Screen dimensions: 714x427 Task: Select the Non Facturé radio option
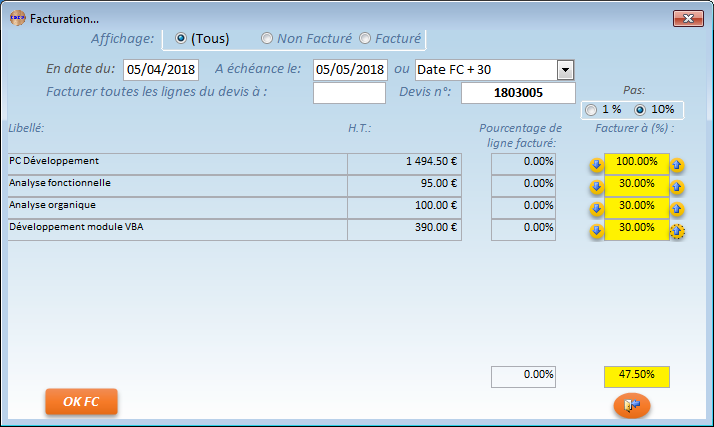(267, 39)
